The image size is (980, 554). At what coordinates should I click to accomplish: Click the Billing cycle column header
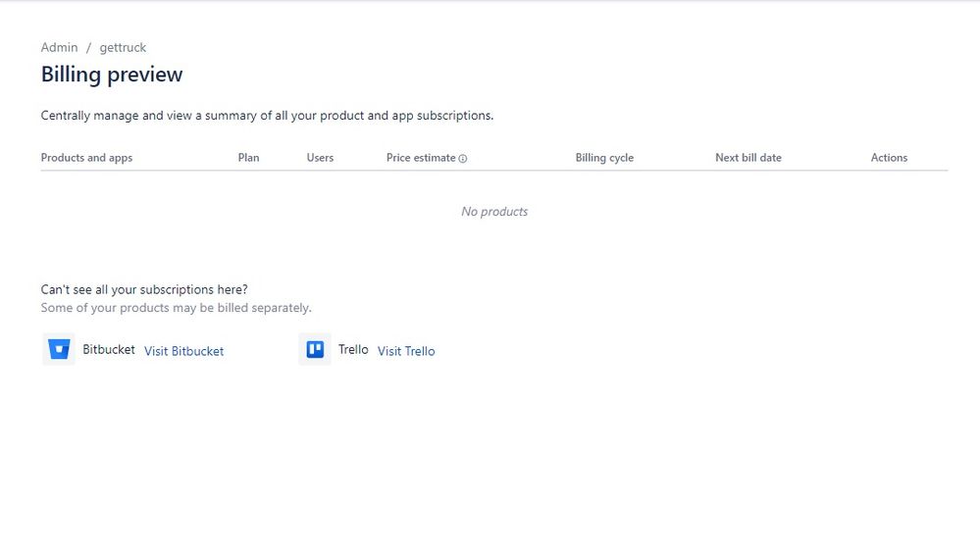click(604, 158)
